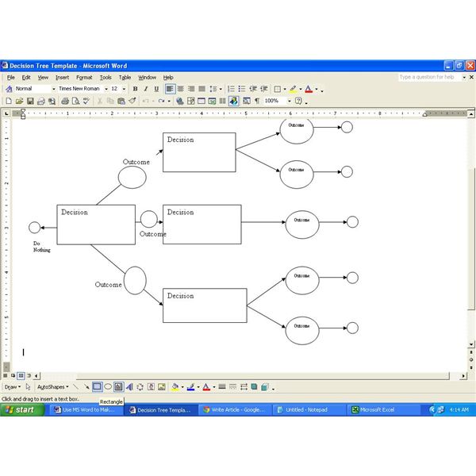Insert Picture from the Drawing toolbar
476x476 pixels.
162,387
